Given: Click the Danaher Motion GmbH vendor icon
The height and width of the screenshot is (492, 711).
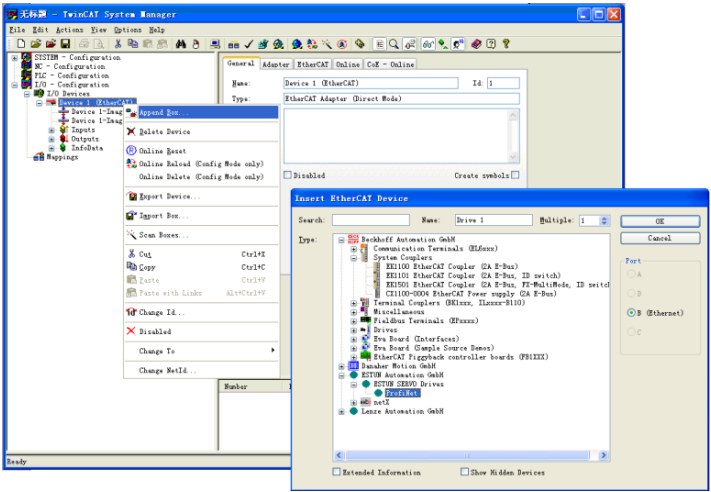Looking at the screenshot, I should tap(353, 366).
